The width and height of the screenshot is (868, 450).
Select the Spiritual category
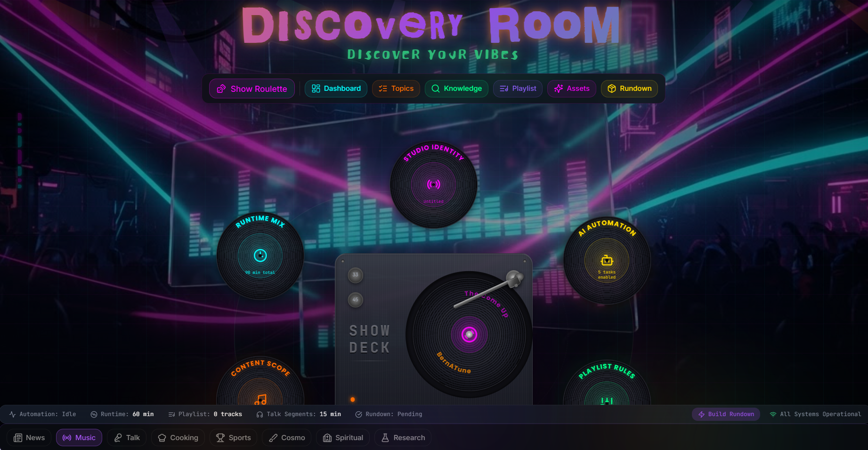(343, 438)
